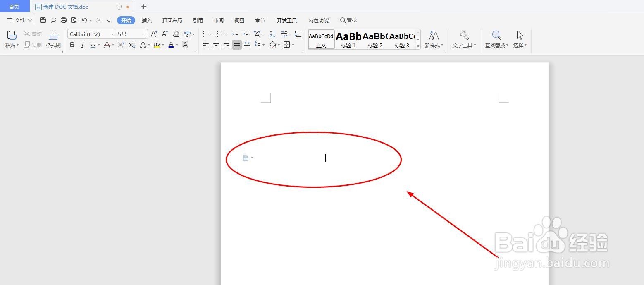The width and height of the screenshot is (644, 285).
Task: Click the 增大字号 (increase font size) icon
Action: pyautogui.click(x=153, y=34)
